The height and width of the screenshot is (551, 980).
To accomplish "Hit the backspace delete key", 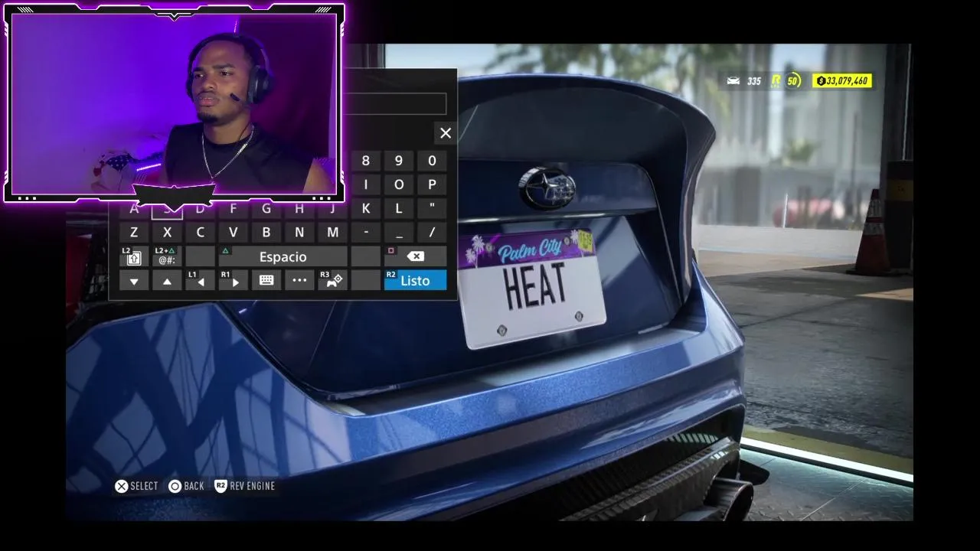I will point(415,256).
